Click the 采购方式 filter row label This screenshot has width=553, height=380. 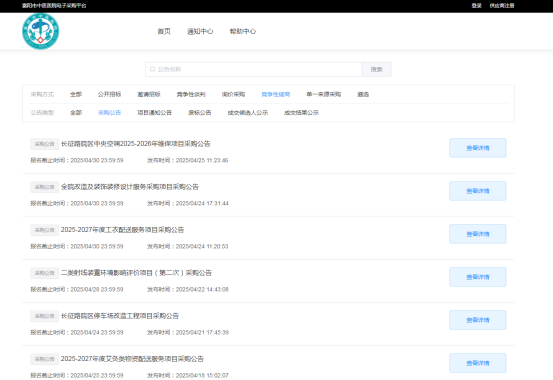42,94
